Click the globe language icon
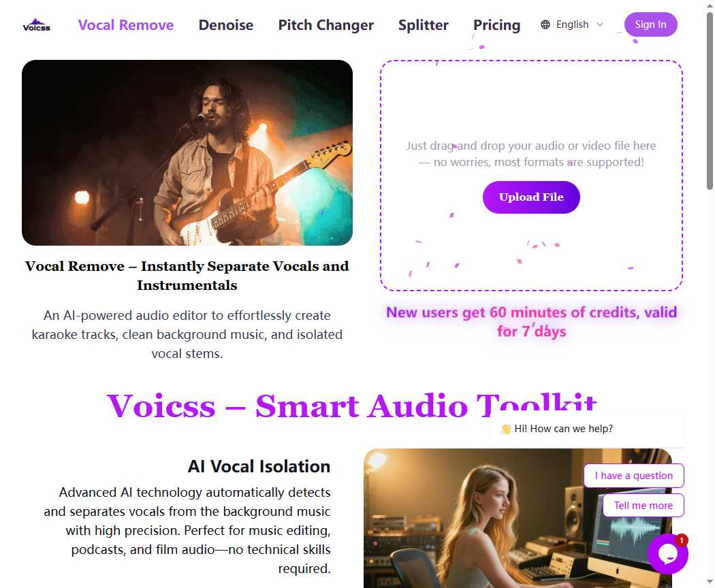 tap(545, 24)
